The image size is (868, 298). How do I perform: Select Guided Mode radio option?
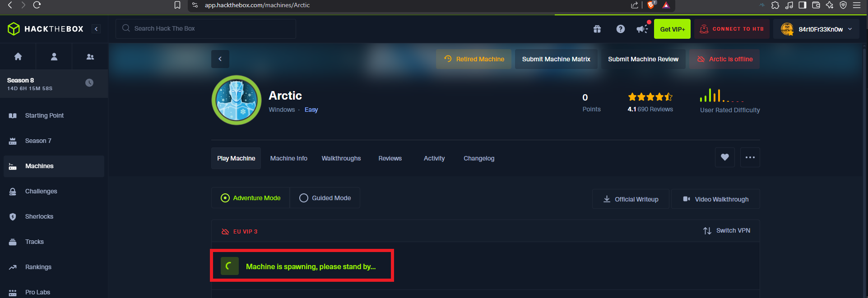click(x=325, y=198)
